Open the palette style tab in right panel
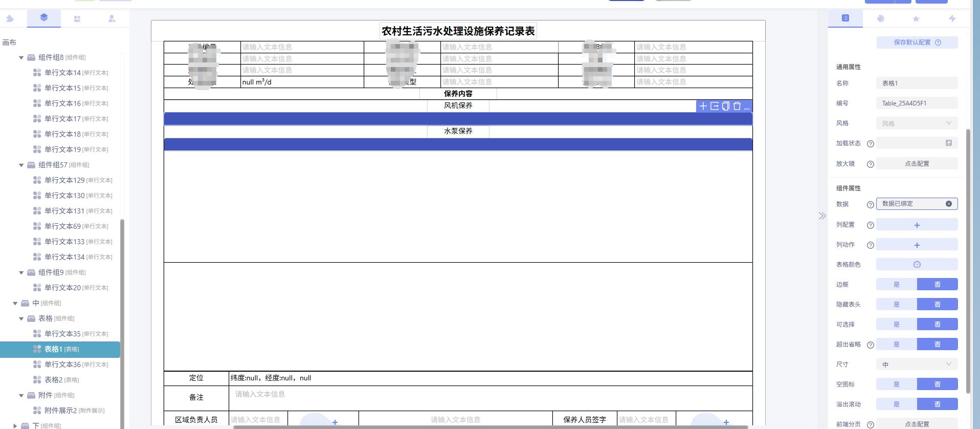Viewport: 980px width, 429px height. [x=881, y=18]
